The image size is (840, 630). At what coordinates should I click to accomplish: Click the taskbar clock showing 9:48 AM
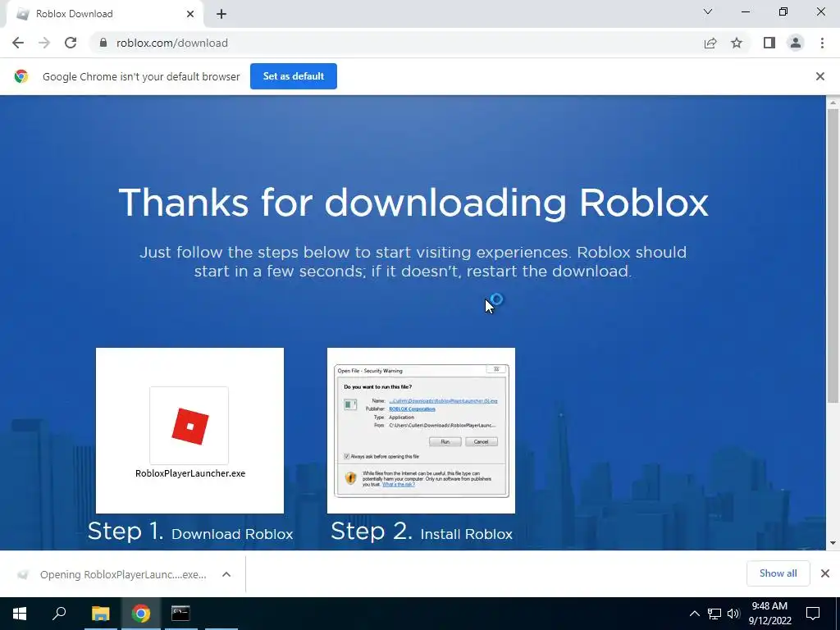point(769,614)
